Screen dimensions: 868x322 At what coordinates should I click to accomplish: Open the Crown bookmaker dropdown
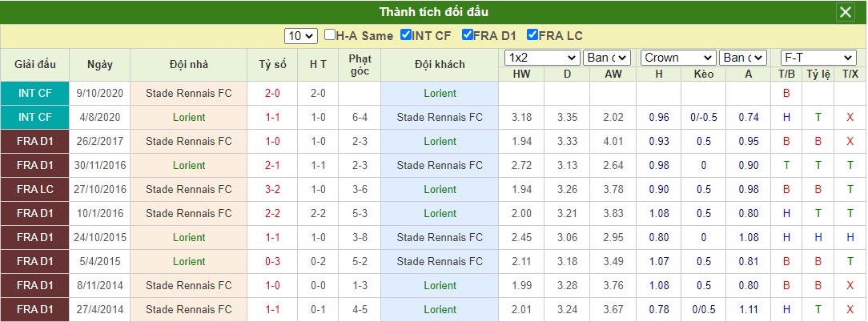coord(679,58)
